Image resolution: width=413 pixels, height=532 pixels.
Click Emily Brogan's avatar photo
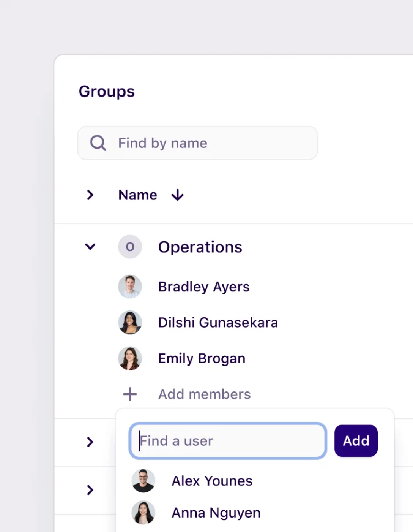130,358
